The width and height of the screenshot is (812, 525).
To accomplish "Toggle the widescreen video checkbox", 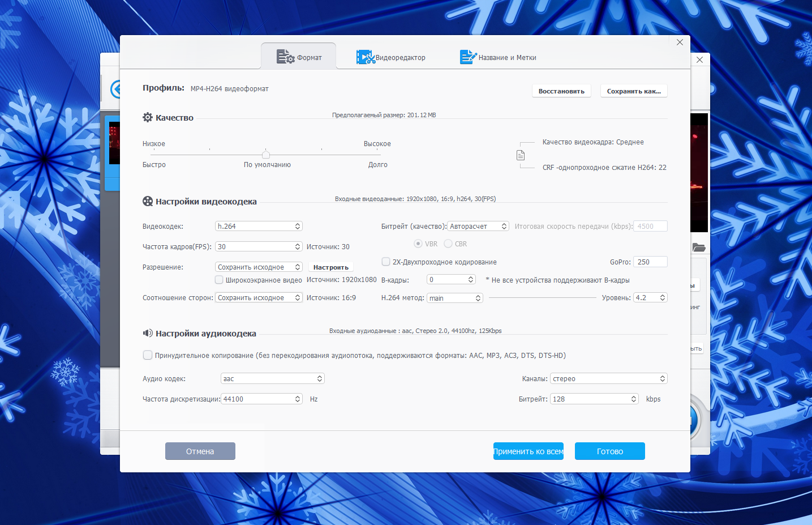I will [x=219, y=280].
